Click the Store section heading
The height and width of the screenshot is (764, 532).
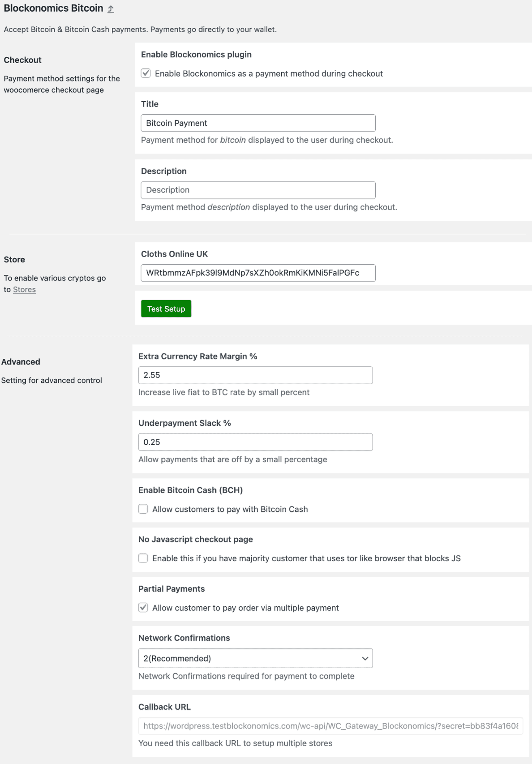14,259
